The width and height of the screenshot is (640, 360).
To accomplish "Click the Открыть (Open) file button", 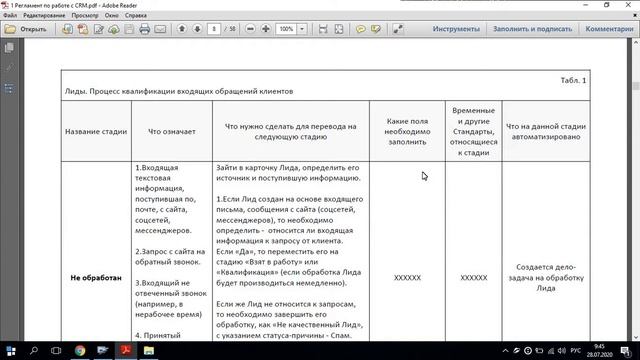I will (x=26, y=29).
